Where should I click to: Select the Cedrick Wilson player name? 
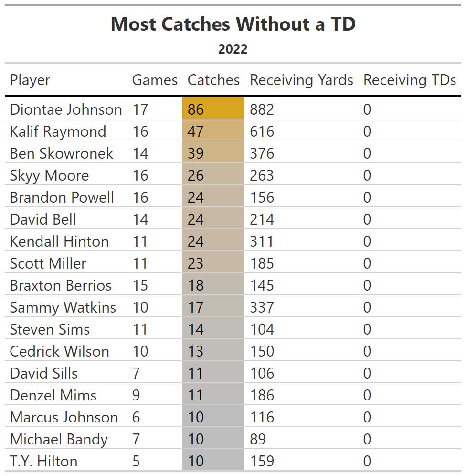pos(59,351)
